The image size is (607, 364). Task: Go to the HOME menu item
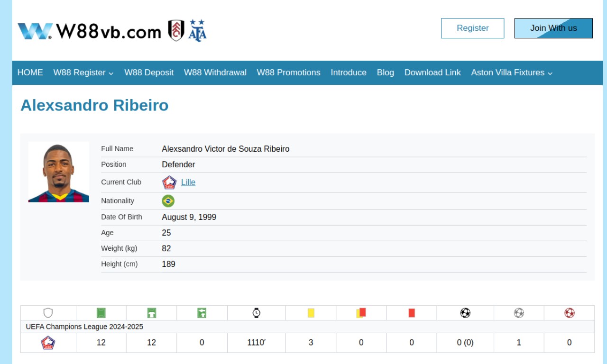pyautogui.click(x=30, y=73)
